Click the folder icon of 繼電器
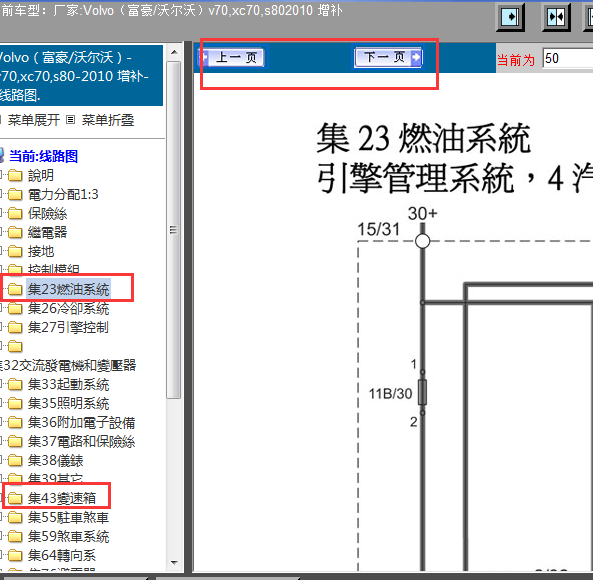This screenshot has height=580, width=593. pos(15,232)
